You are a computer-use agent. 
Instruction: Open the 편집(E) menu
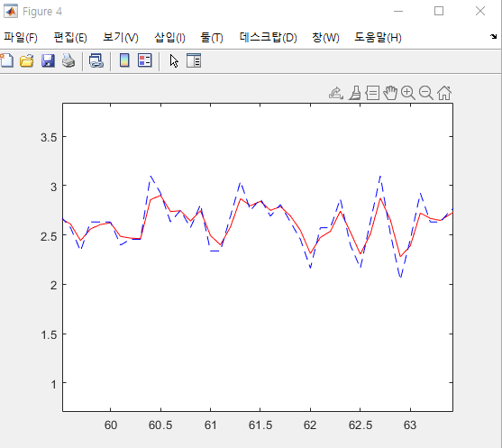coord(70,38)
